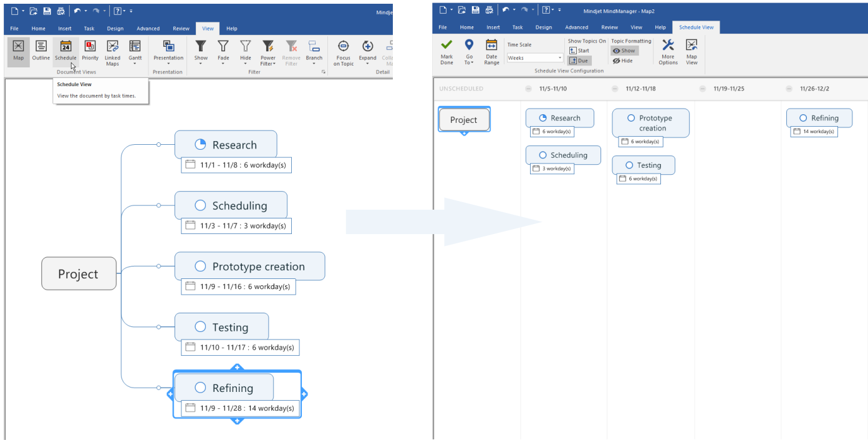Click Undo arrow in right window title bar

505,9
